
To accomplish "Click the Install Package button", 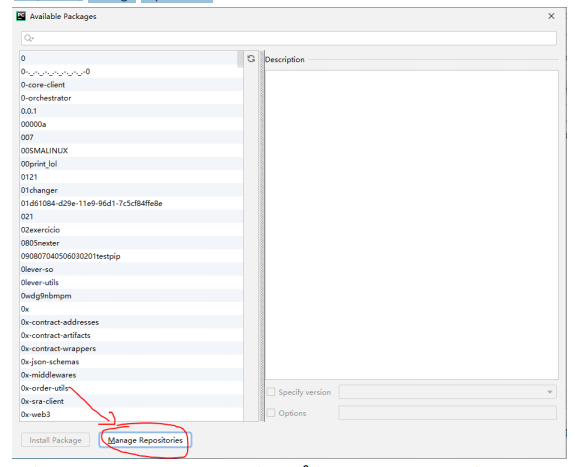I will tap(55, 440).
